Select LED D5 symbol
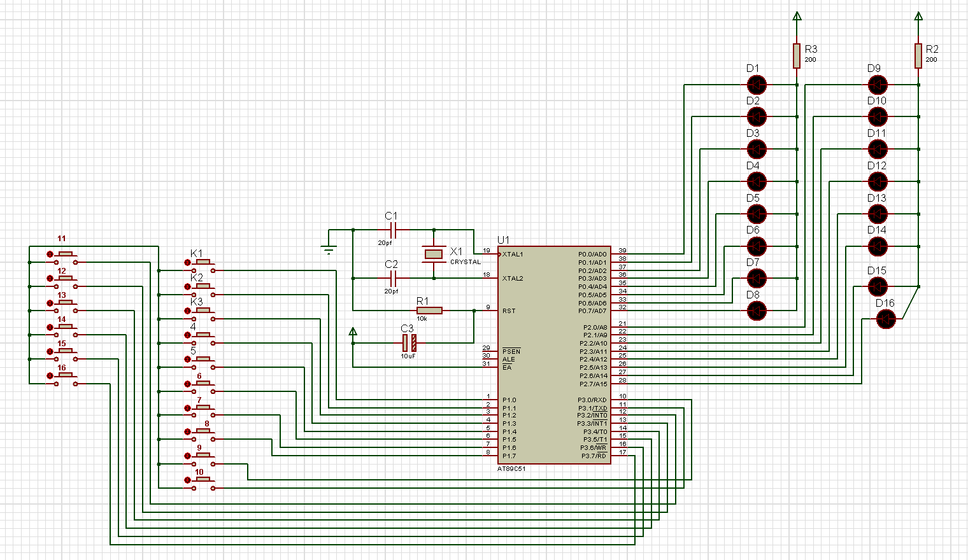This screenshot has width=968, height=560. click(x=757, y=214)
